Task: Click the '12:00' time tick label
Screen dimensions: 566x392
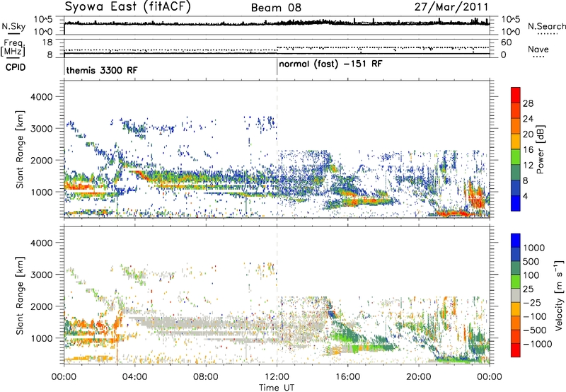Action: click(x=277, y=377)
